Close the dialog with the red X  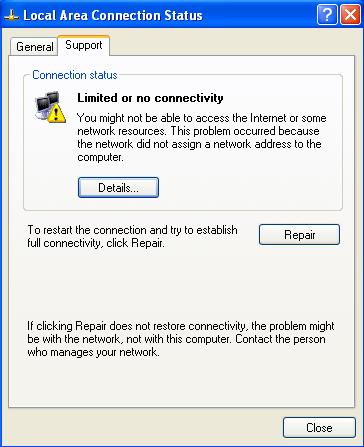tap(350, 15)
